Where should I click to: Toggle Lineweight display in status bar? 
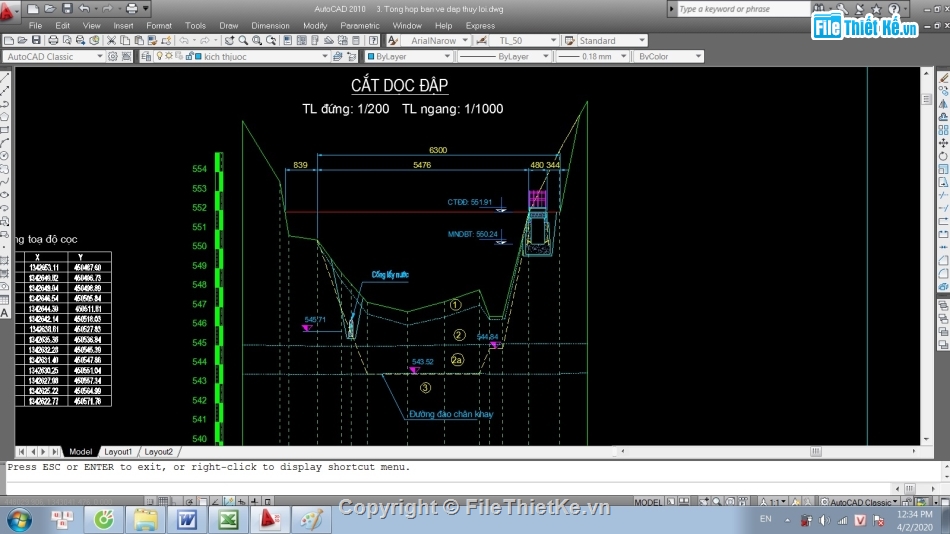click(254, 502)
